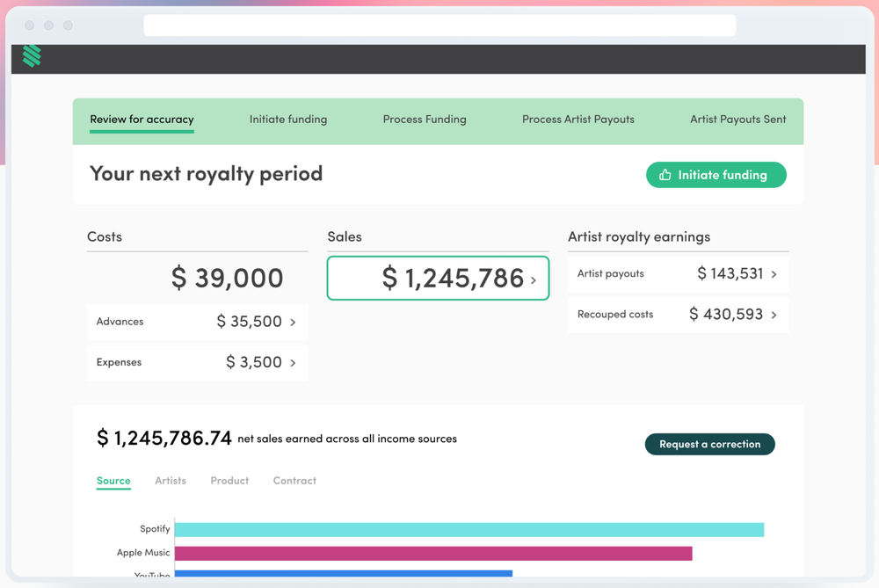Select the Review for accuracy step
The height and width of the screenshot is (588, 879).
click(142, 120)
